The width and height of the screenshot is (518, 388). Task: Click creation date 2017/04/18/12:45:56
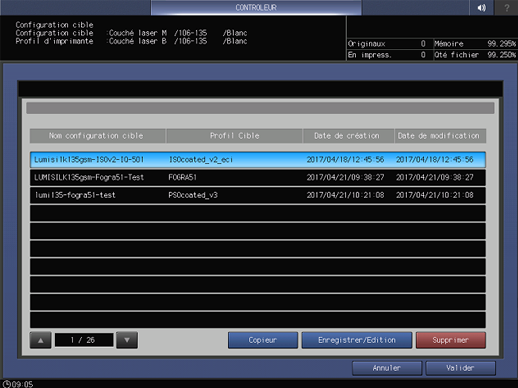(x=345, y=160)
